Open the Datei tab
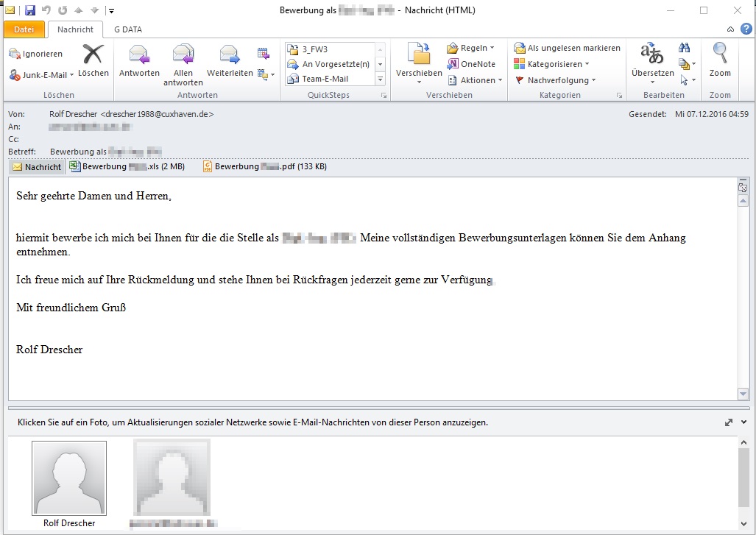This screenshot has width=756, height=535. [x=24, y=29]
